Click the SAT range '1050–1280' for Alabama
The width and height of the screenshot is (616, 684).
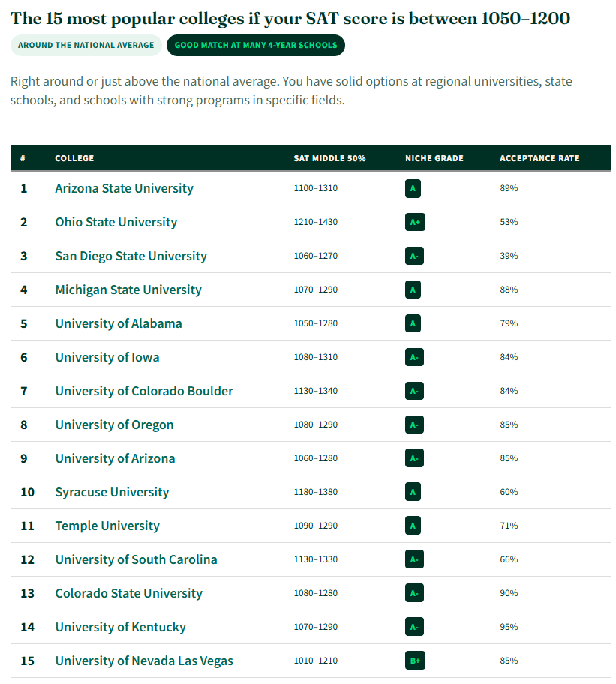315,323
